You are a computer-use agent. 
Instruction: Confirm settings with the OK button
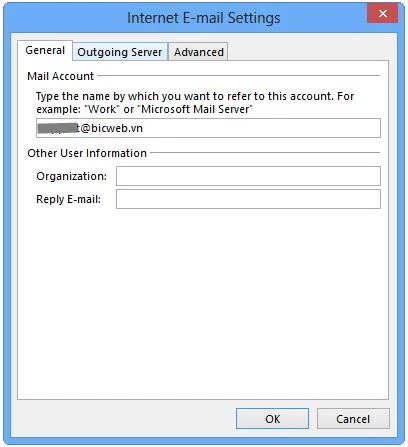(x=272, y=419)
